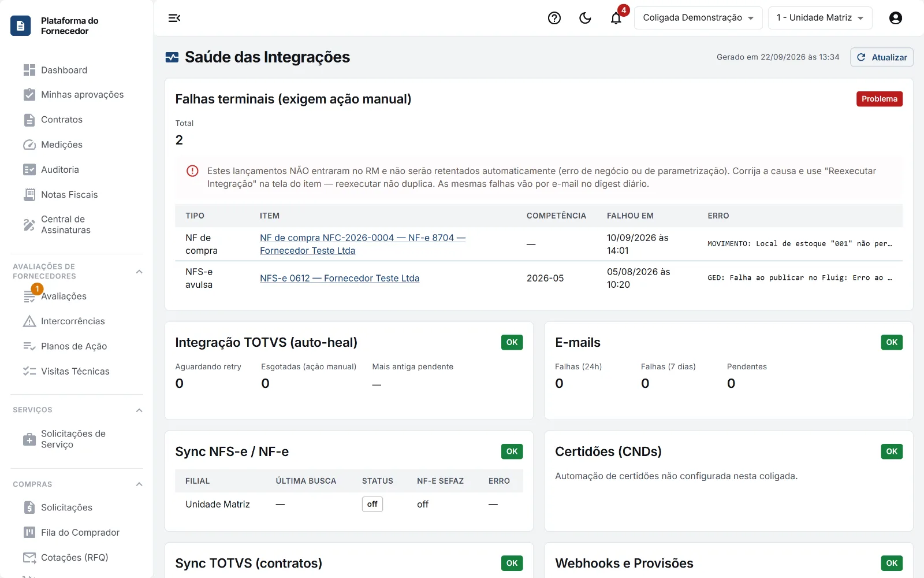Click the Atualizar refresh button
The image size is (924, 578).
tap(881, 57)
